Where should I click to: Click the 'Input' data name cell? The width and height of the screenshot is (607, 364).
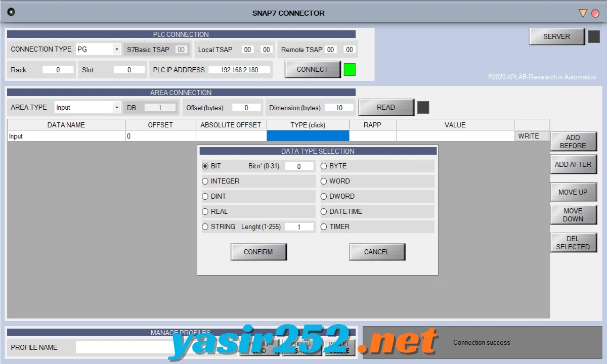pos(66,136)
